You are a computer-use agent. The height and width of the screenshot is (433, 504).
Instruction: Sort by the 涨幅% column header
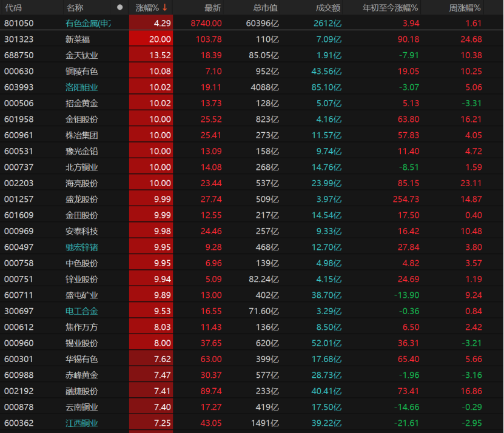coord(147,8)
